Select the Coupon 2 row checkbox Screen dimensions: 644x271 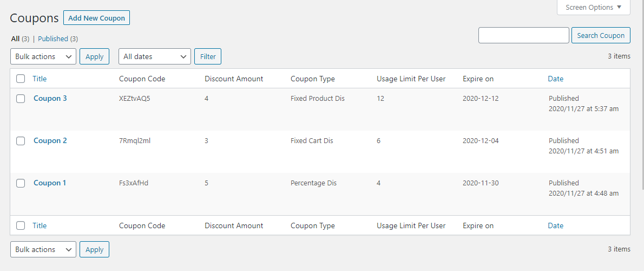click(21, 141)
